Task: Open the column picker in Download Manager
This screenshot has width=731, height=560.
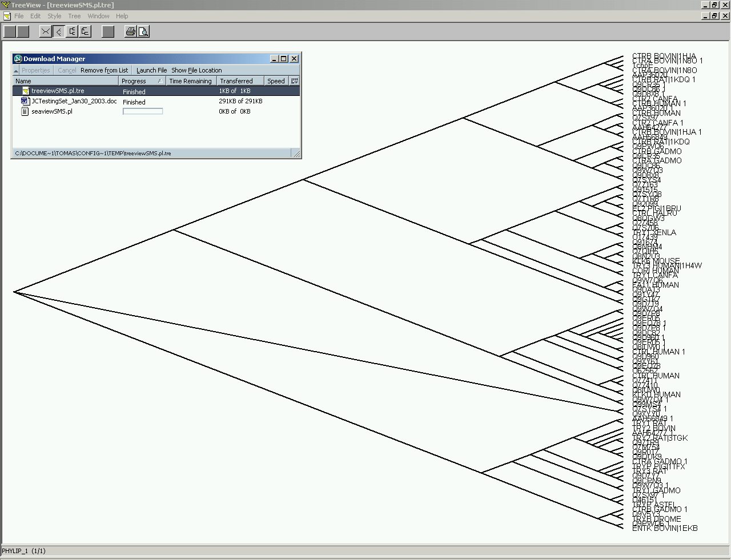Action: (x=294, y=81)
